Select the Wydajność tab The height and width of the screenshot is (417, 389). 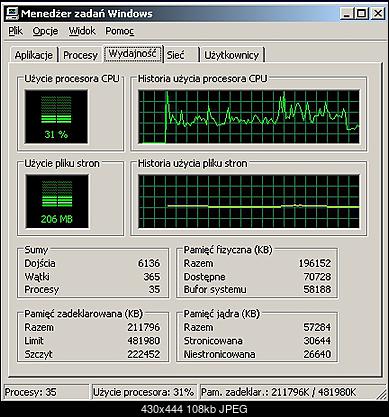[x=133, y=53]
